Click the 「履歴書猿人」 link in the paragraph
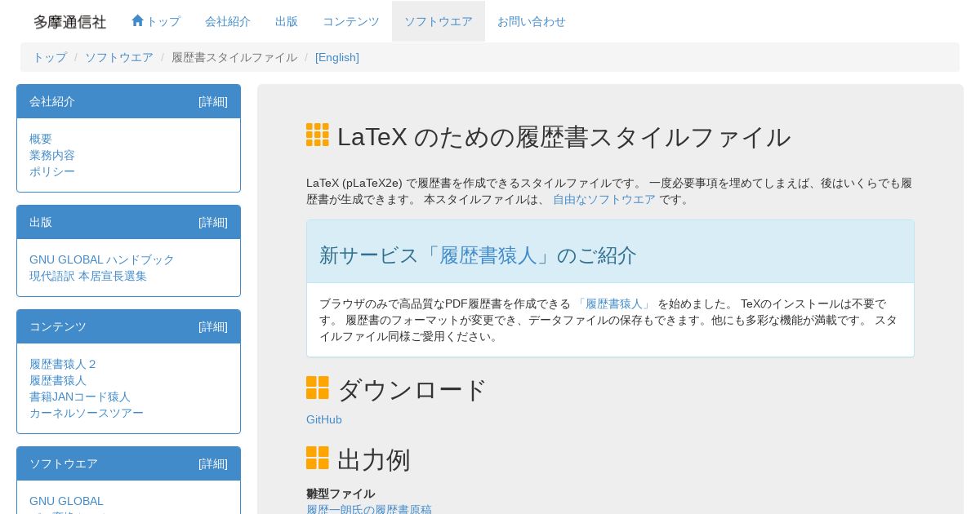Screen dimensions: 980x514 (614, 304)
